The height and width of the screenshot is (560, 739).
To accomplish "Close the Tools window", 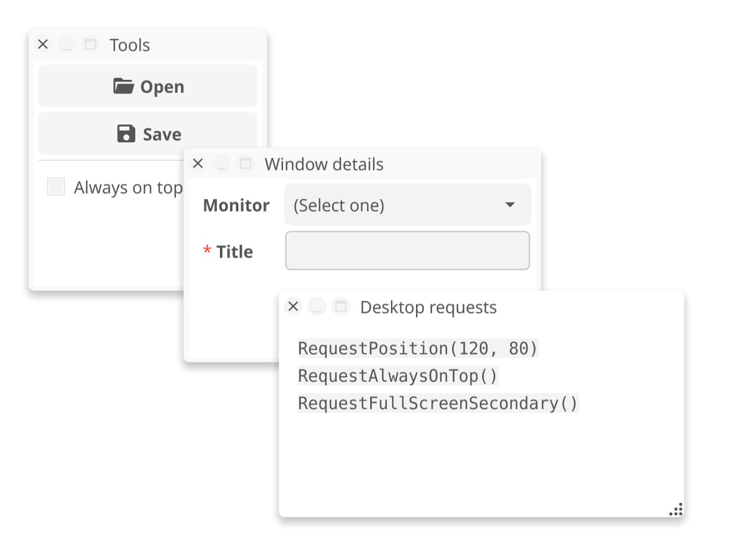I will (x=43, y=45).
